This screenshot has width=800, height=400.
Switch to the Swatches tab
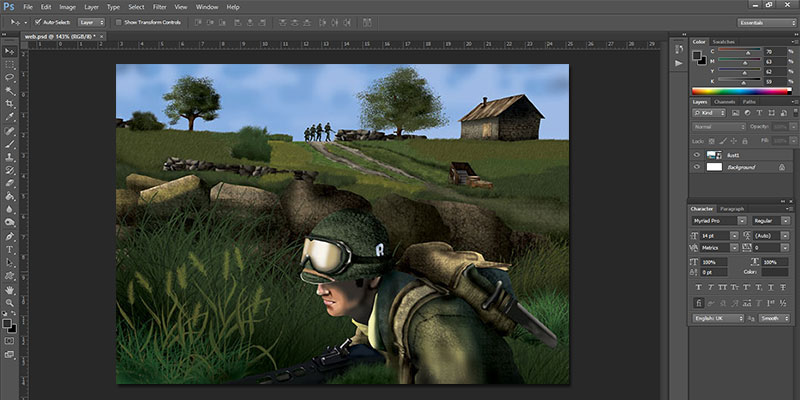click(x=723, y=42)
